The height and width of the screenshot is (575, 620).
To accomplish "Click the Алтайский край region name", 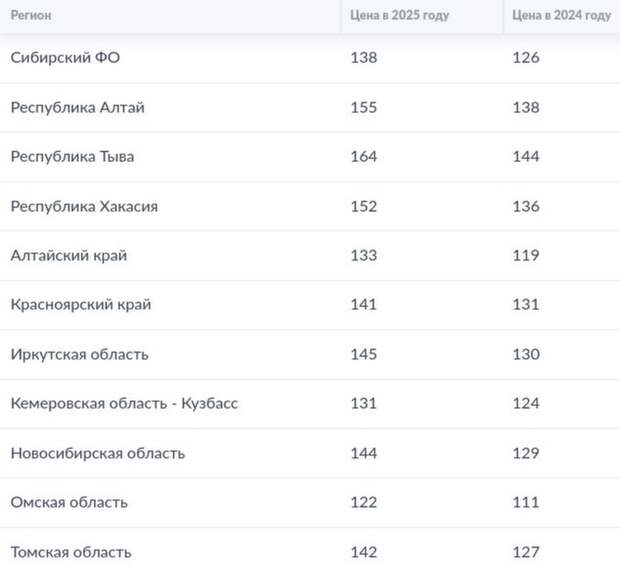I will 69,255.
